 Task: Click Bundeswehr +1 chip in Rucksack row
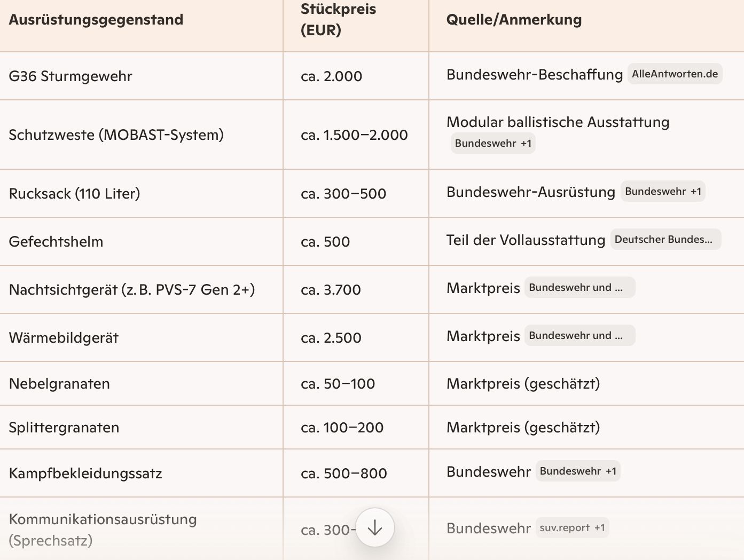click(x=662, y=192)
